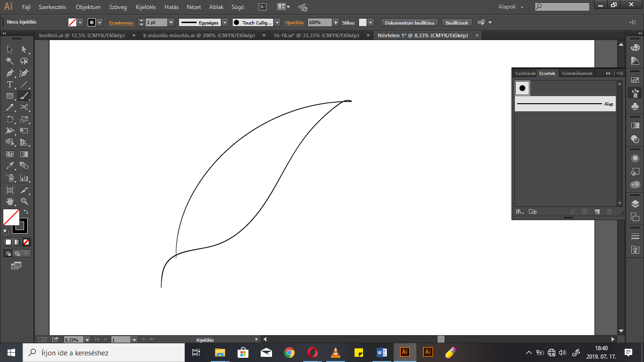Enable Draw Behind mode
Screen dimensions: 644x362
pyautogui.click(x=17, y=254)
